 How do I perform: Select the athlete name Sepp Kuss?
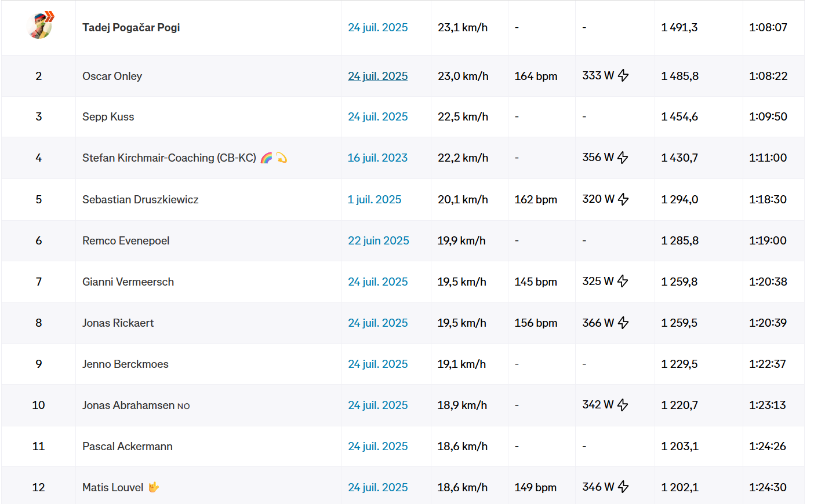108,116
